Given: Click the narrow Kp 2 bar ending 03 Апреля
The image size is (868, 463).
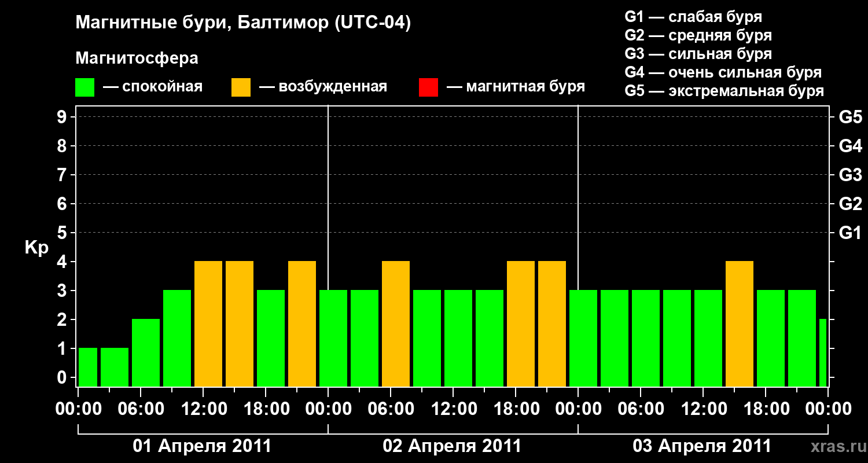Looking at the screenshot, I should pyautogui.click(x=823, y=352).
